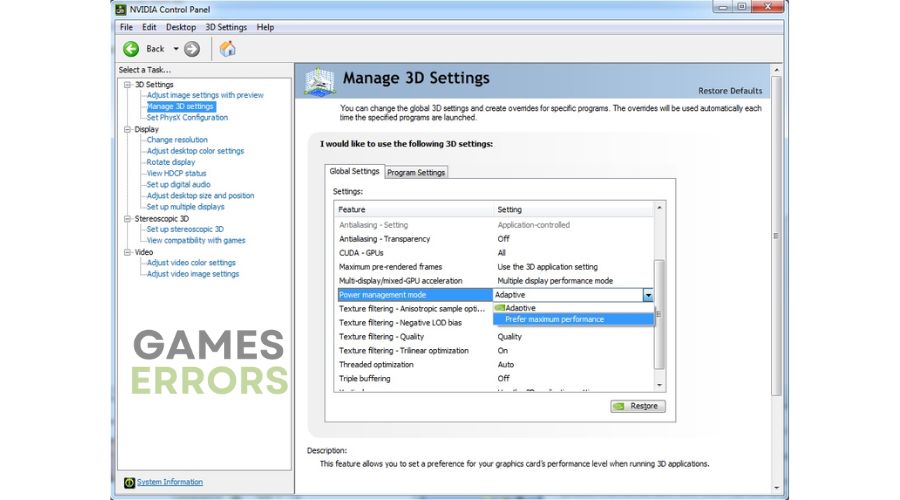This screenshot has width=900, height=500.
Task: Select Power management mode feature row
Action: pos(414,295)
